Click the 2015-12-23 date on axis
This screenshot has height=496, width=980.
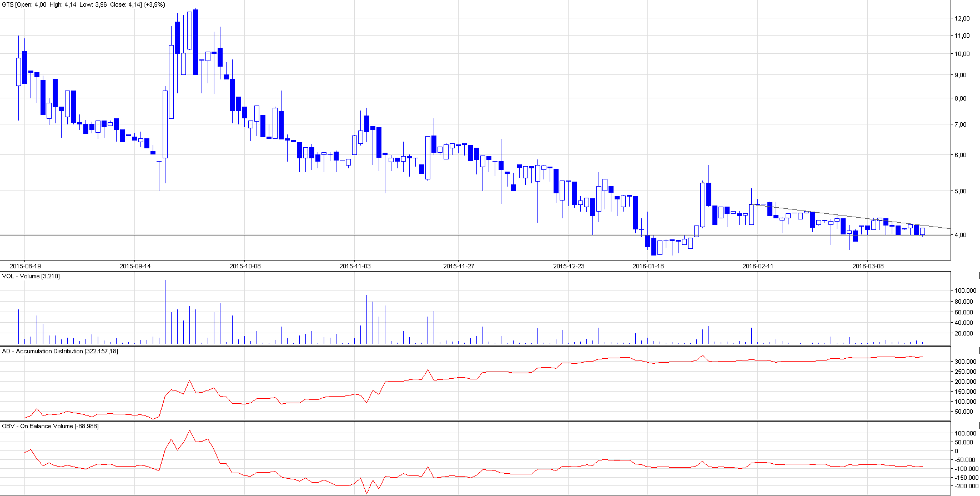(x=569, y=266)
